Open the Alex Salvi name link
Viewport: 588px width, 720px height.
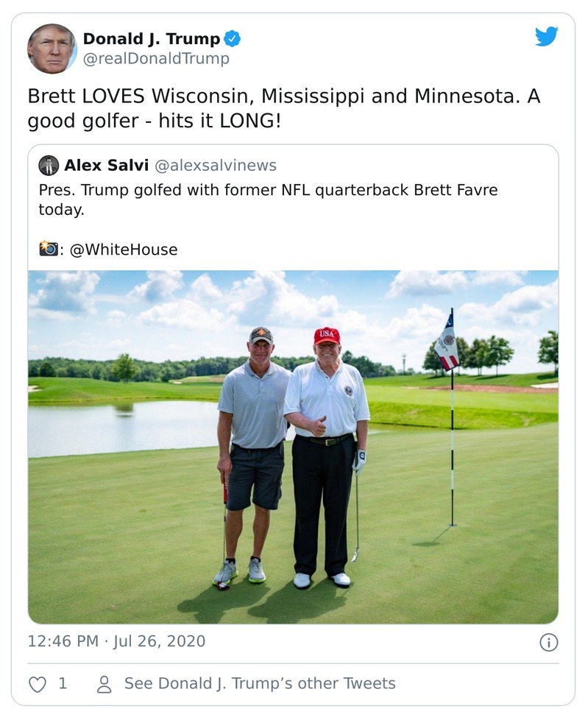click(105, 166)
